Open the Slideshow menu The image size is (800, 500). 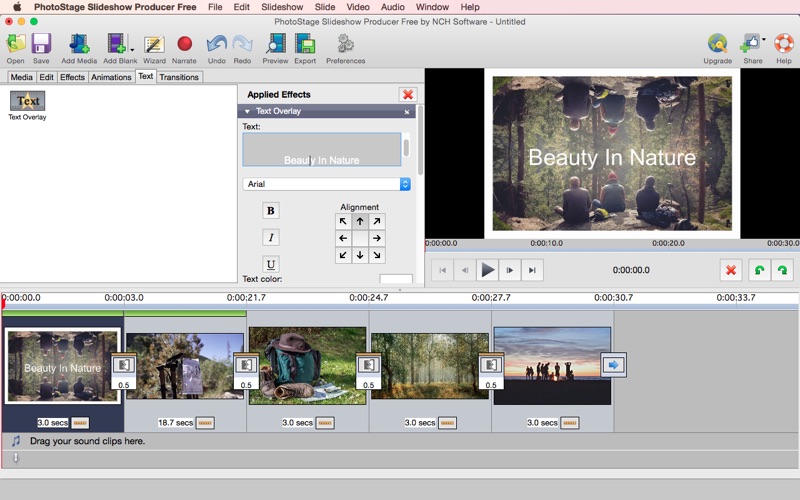point(282,7)
